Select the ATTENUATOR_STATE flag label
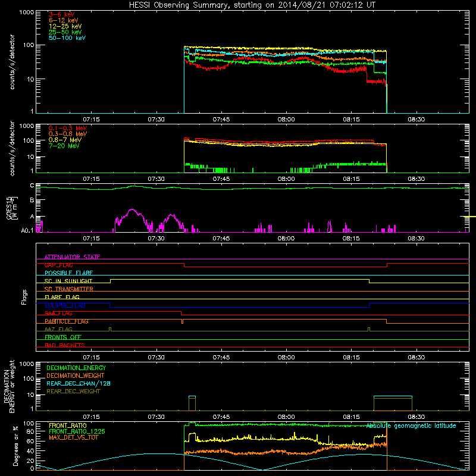 tap(72, 257)
